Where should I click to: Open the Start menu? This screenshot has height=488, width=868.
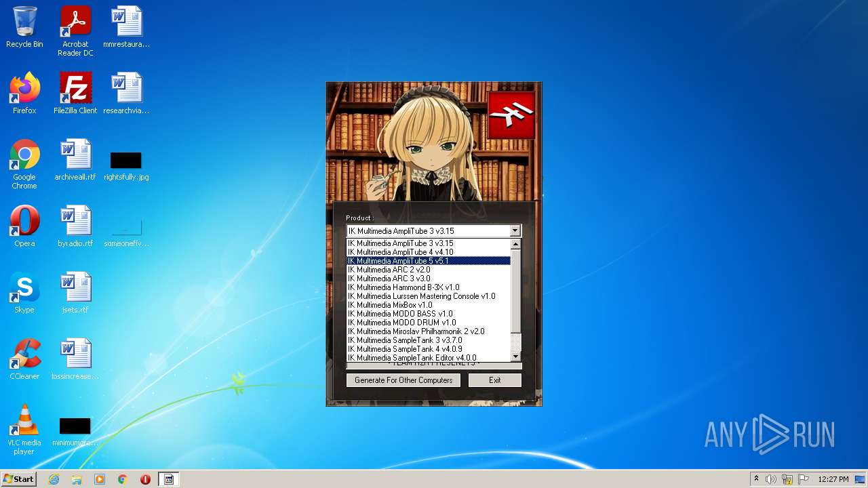18,479
